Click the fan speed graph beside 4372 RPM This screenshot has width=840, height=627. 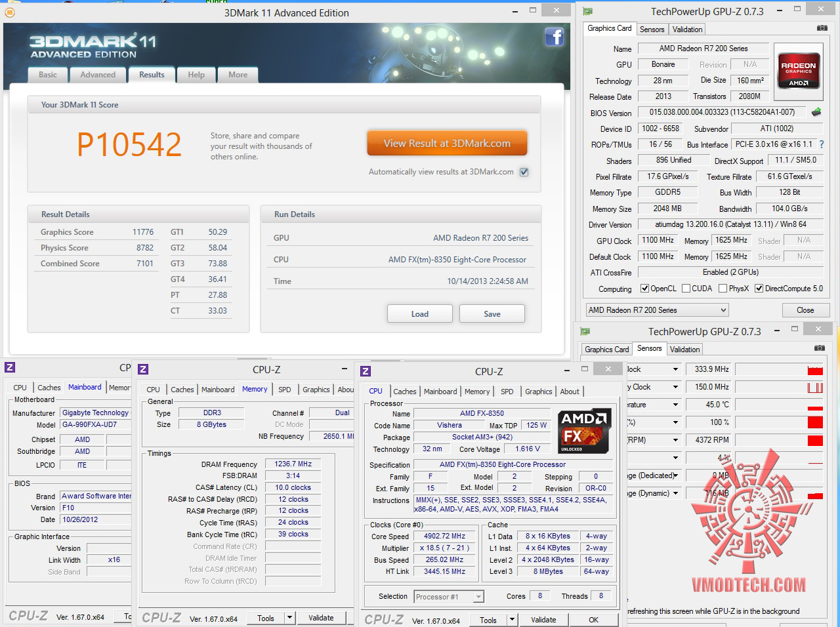point(779,440)
